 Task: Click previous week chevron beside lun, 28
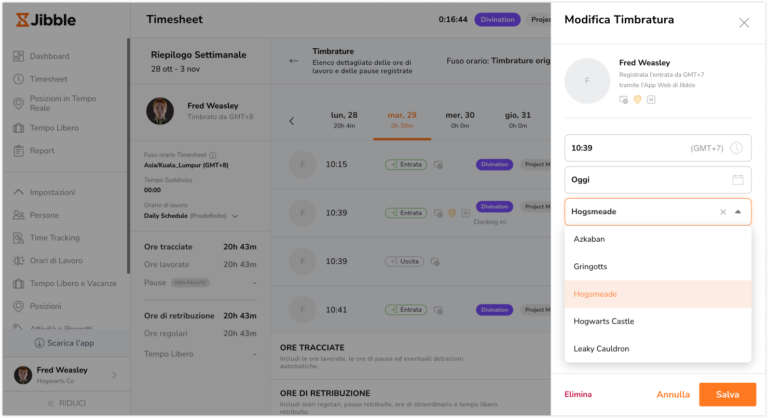coord(291,121)
